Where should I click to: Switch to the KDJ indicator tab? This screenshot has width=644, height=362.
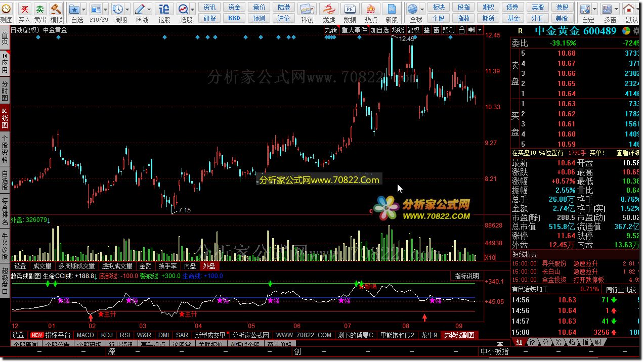click(107, 335)
